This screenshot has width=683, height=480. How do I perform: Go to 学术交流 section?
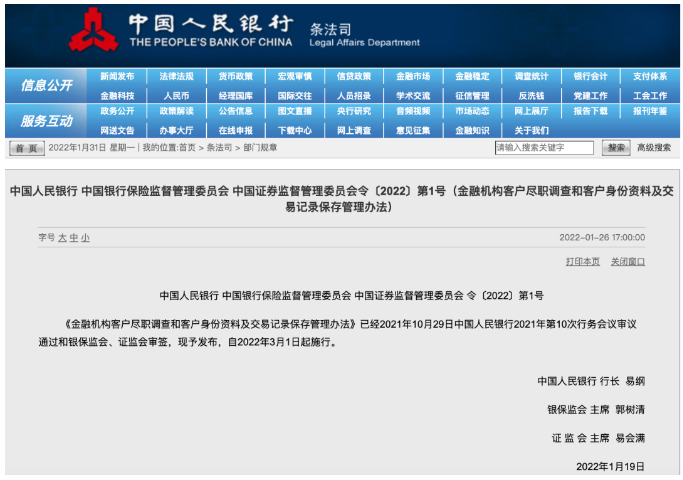(413, 96)
